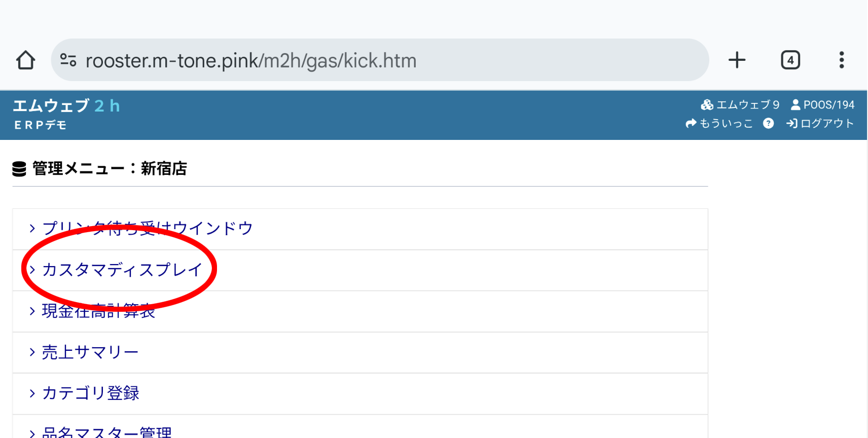Click the chevron beside カテゴリ登録

pos(32,393)
